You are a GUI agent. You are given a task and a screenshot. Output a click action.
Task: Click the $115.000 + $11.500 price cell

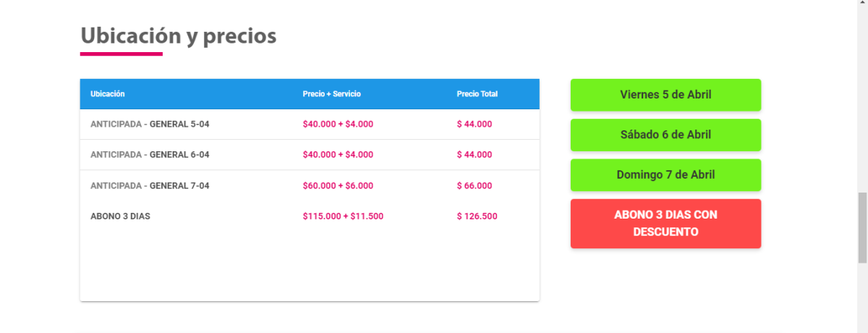(x=343, y=216)
